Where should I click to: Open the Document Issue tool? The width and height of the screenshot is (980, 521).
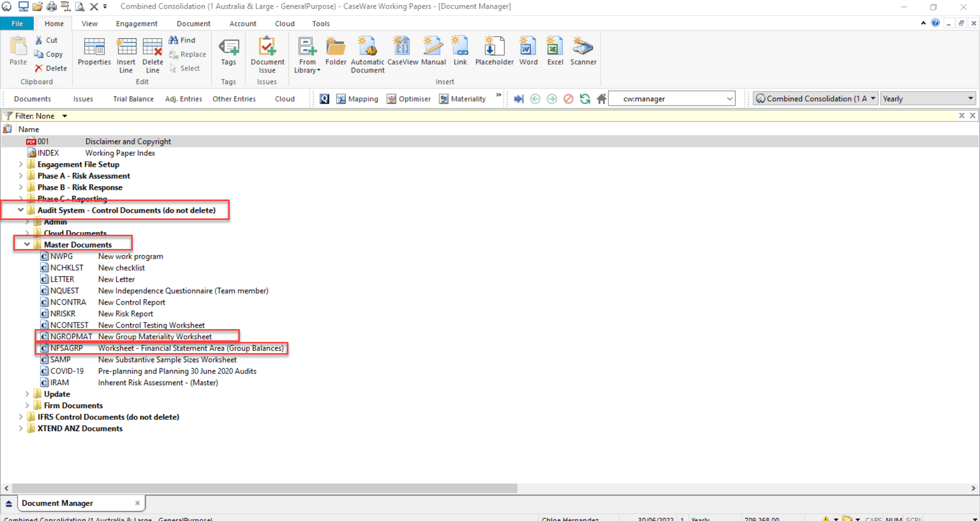point(267,51)
